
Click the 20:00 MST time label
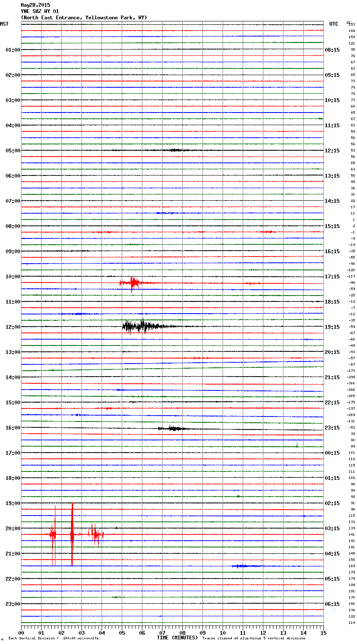[13, 529]
